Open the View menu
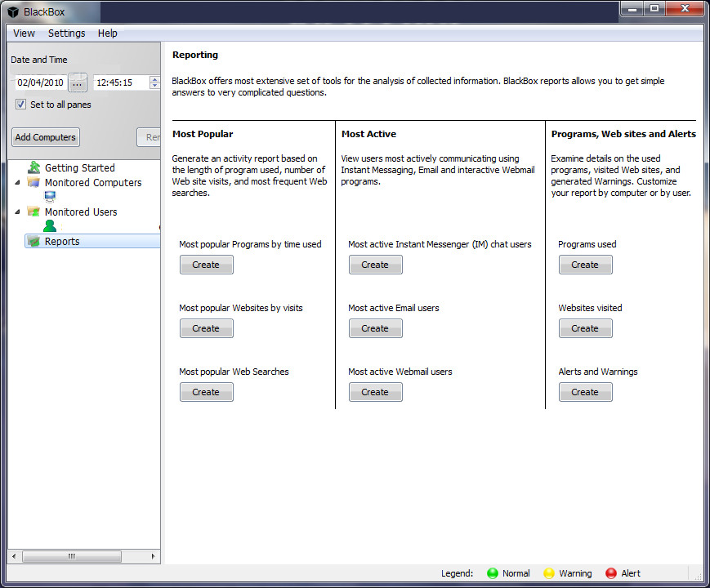This screenshot has width=710, height=588. [24, 33]
